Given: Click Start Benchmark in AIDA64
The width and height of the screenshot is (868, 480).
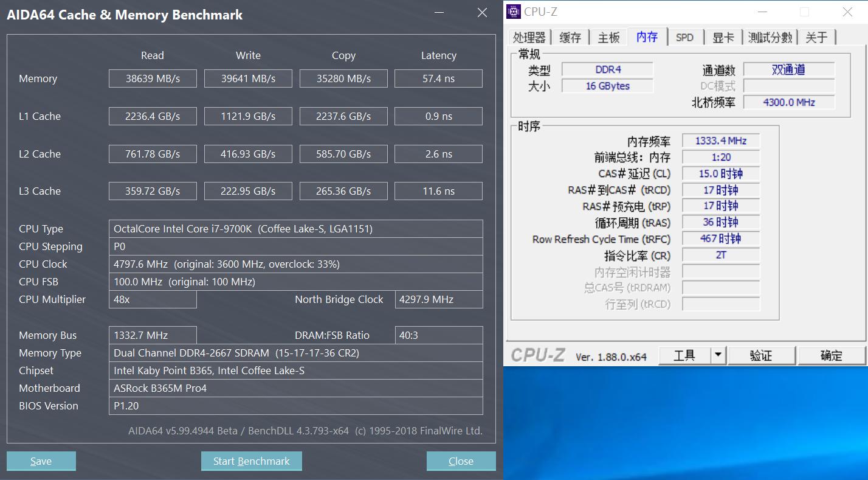Looking at the screenshot, I should click(251, 461).
